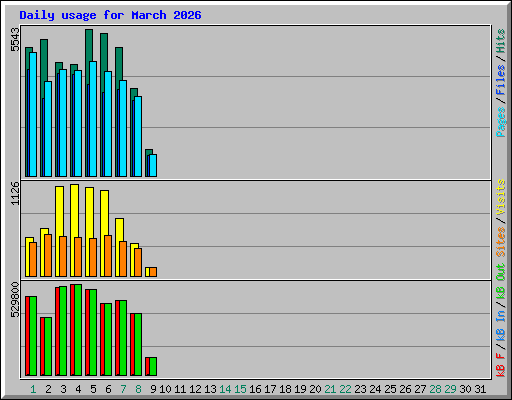Select day 22 on the date axis
Viewport: 512px width, 400px height.
[345, 389]
